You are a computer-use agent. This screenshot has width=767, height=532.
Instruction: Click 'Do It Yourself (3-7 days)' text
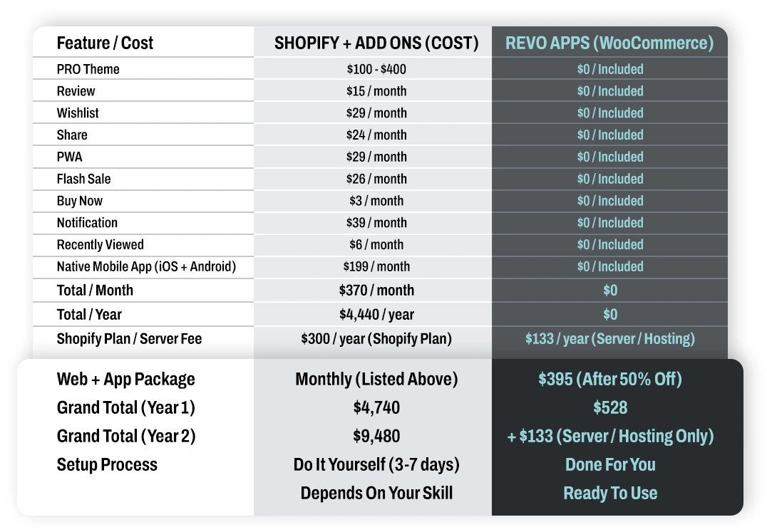376,464
